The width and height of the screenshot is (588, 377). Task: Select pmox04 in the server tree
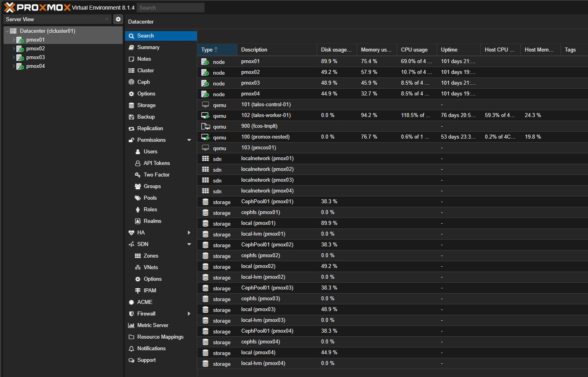[36, 66]
